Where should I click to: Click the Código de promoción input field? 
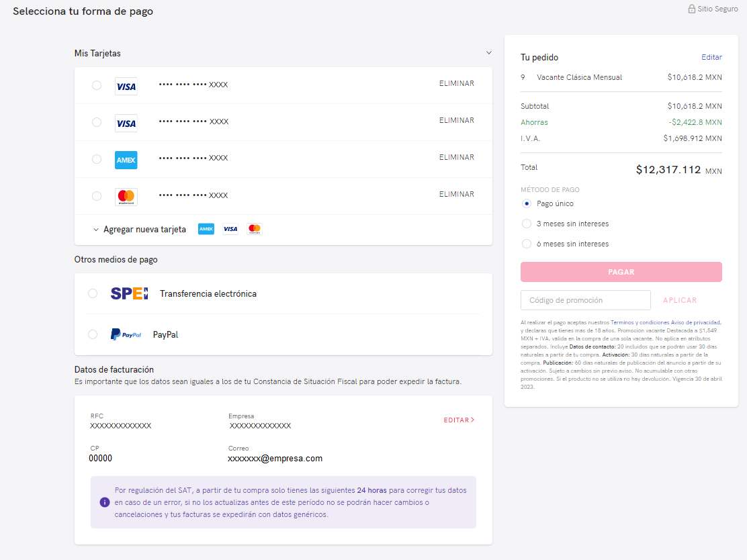[585, 300]
